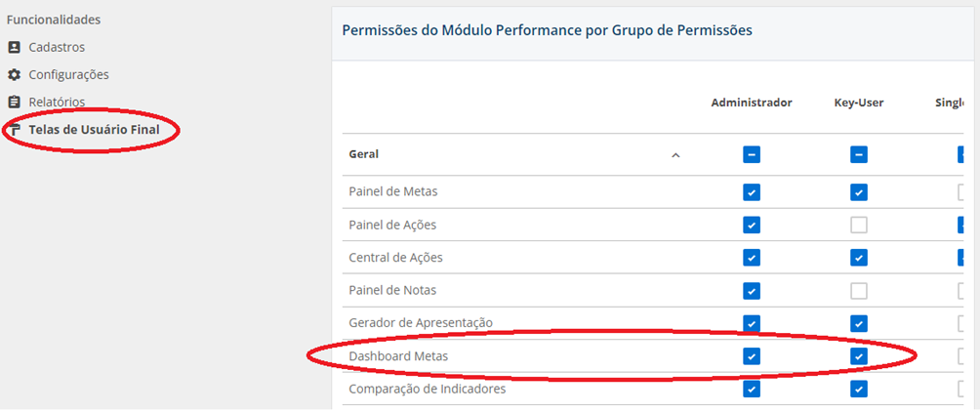Toggle Geral checkbox for Key-User

859,154
